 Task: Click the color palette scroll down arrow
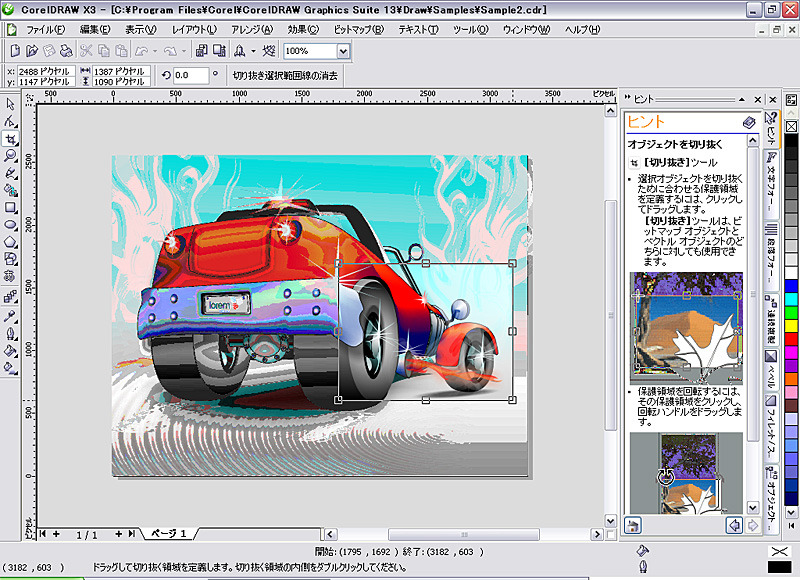pos(791,512)
